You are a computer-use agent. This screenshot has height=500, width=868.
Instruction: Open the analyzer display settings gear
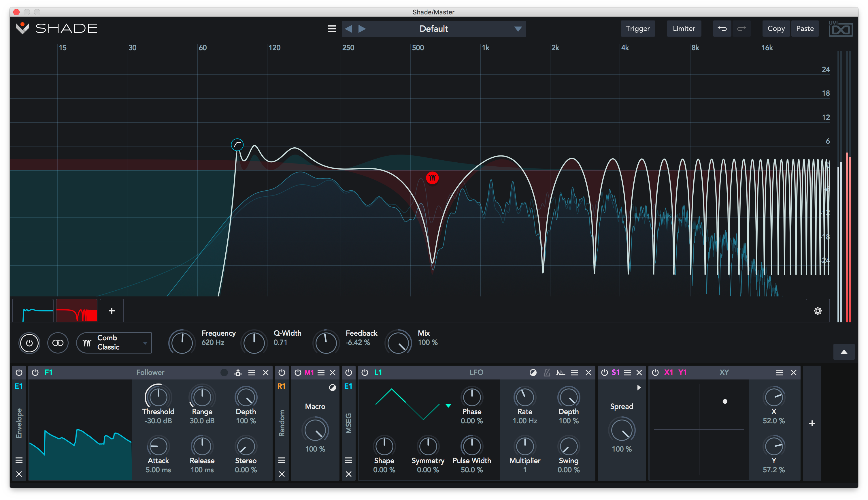tap(818, 311)
